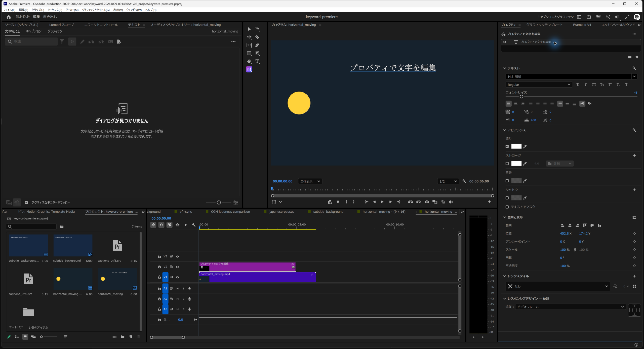This screenshot has width=644, height=349.
Task: Select the Razor tool
Action: (257, 37)
